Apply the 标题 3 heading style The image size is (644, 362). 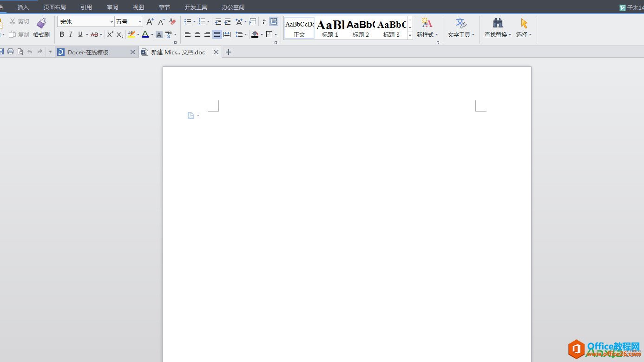point(391,28)
